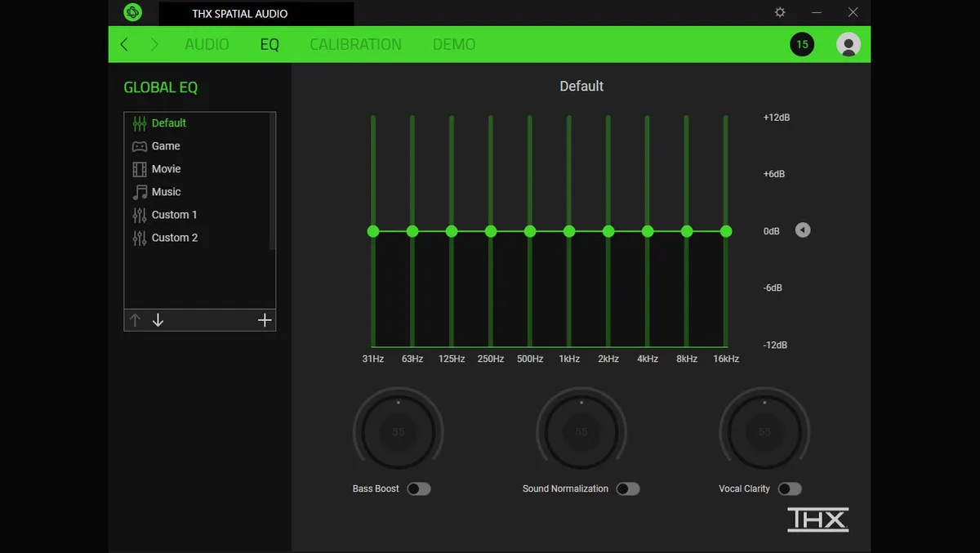Choose the Movie EQ preset

click(x=166, y=169)
